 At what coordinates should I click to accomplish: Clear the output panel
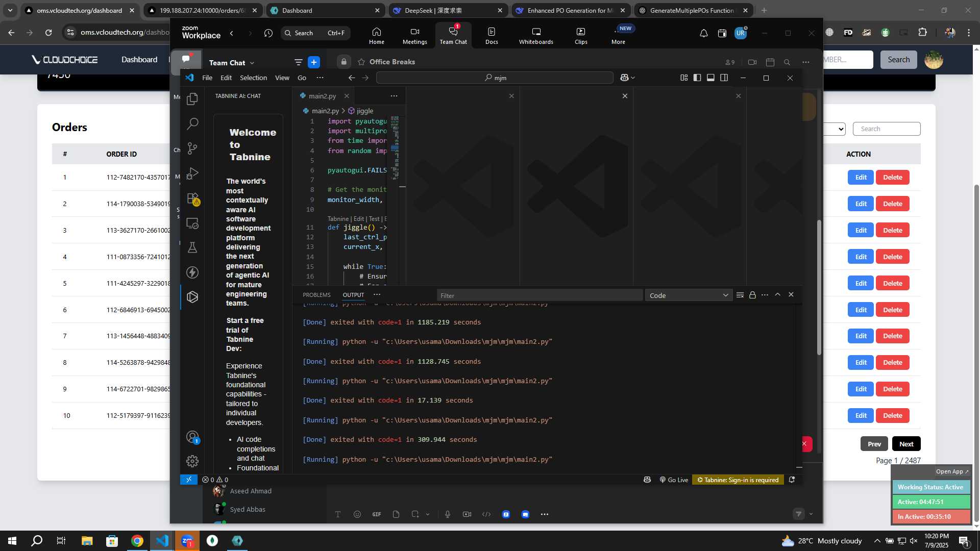click(740, 295)
